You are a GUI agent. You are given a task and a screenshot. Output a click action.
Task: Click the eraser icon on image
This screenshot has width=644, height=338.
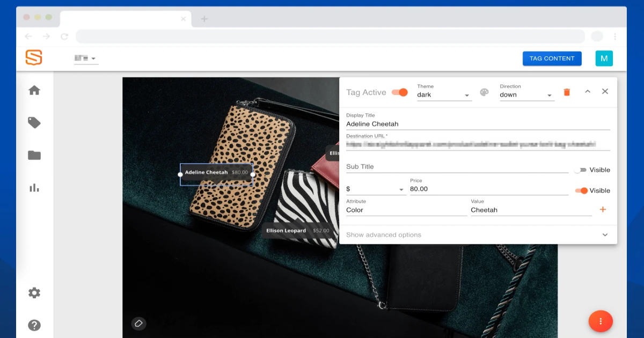tap(138, 324)
